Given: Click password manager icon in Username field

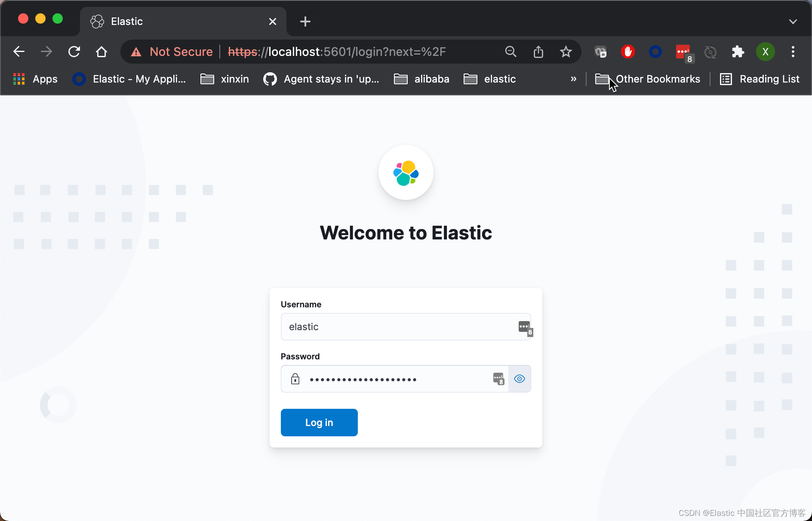Looking at the screenshot, I should click(x=525, y=328).
